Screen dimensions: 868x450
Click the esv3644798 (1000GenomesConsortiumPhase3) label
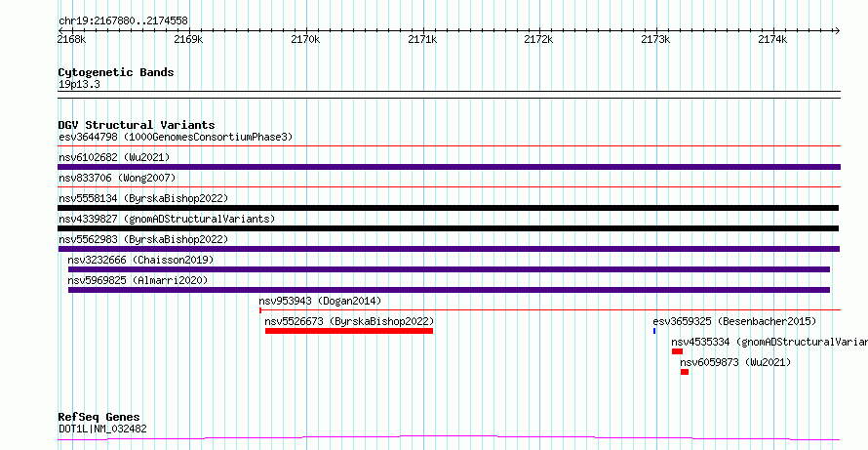pyautogui.click(x=176, y=137)
